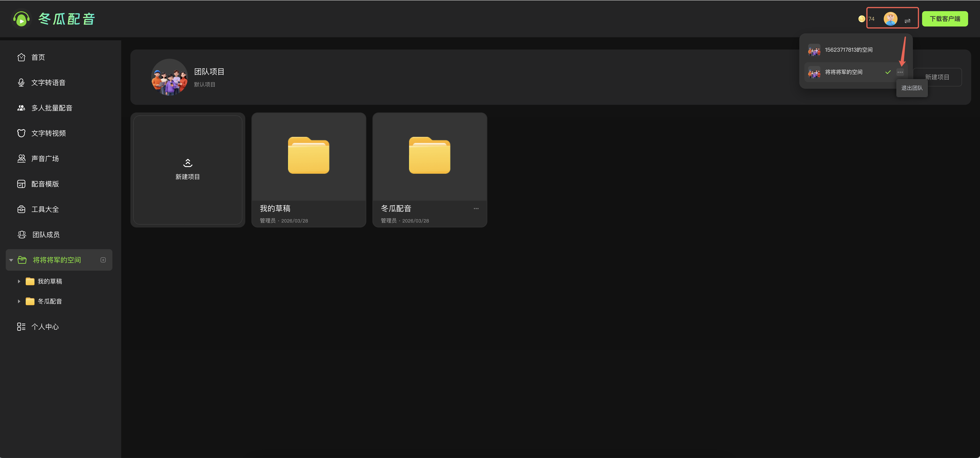The height and width of the screenshot is (458, 980).
Task: Select 15623717813的空间 in the space list
Action: [x=848, y=50]
